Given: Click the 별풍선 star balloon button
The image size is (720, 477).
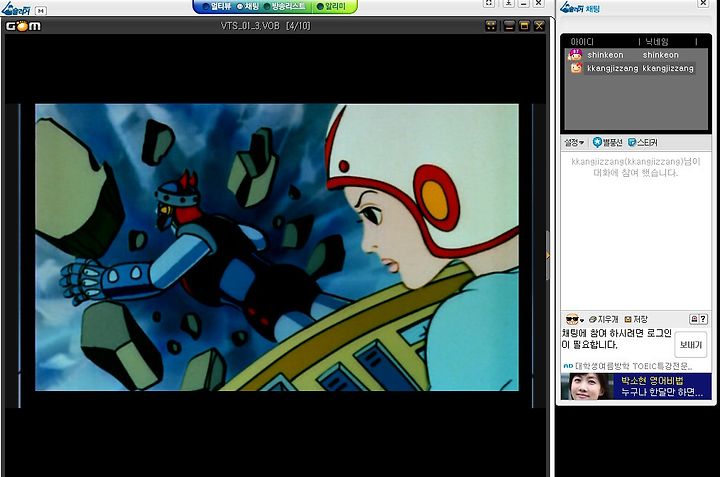Looking at the screenshot, I should click(x=607, y=143).
